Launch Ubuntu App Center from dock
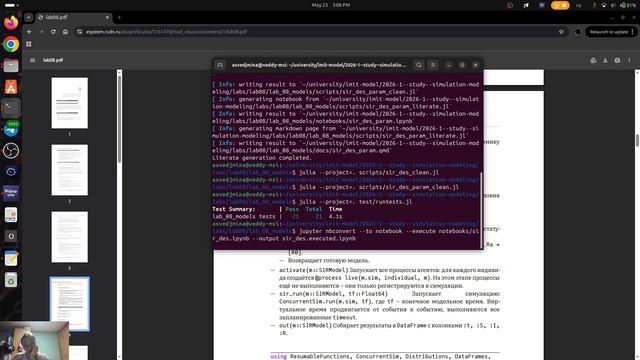The height and width of the screenshot is (360, 640). [11, 87]
